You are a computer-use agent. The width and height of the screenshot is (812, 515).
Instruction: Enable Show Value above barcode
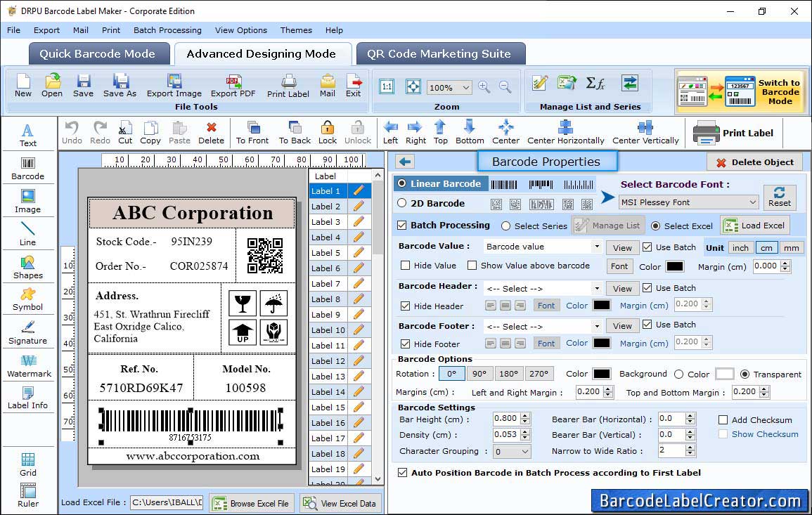472,265
